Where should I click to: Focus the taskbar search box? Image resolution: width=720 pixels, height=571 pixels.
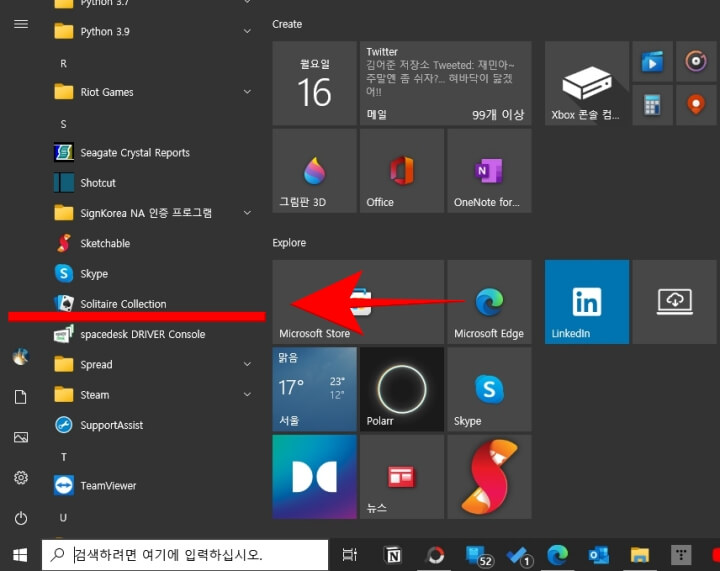pos(185,555)
